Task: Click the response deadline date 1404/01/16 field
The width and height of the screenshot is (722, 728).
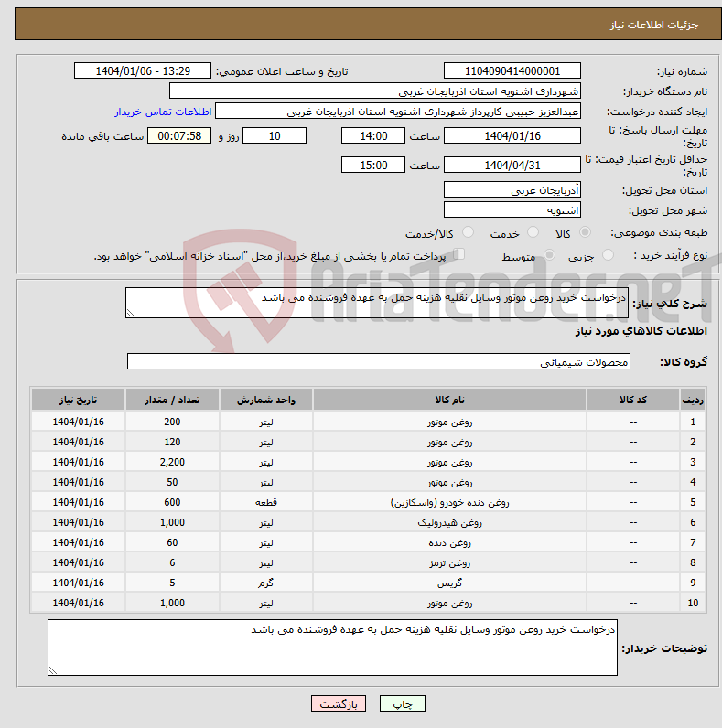Action: 512,135
